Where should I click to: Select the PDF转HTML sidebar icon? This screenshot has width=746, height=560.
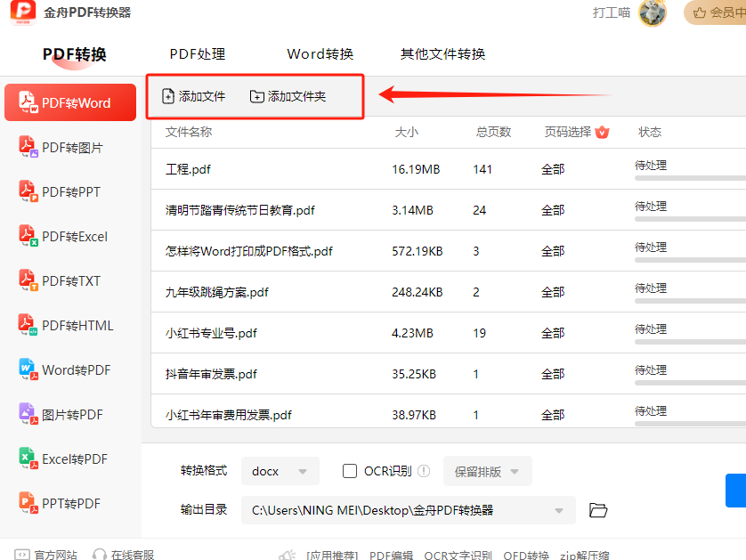point(28,325)
